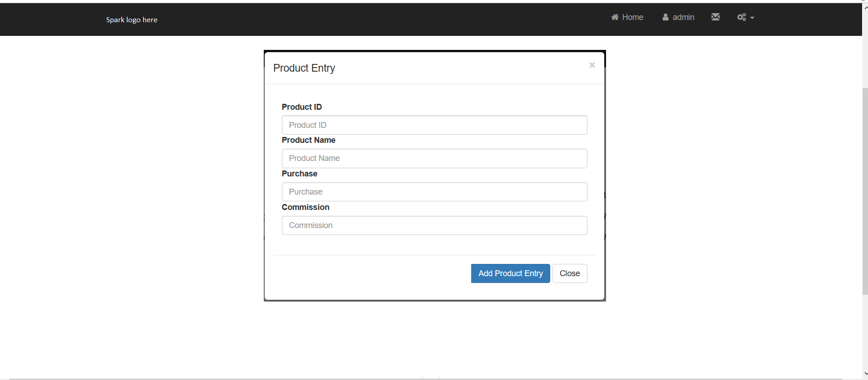Screen dimensions: 868x380
Task: Focus the Product ID input field
Action: point(434,125)
